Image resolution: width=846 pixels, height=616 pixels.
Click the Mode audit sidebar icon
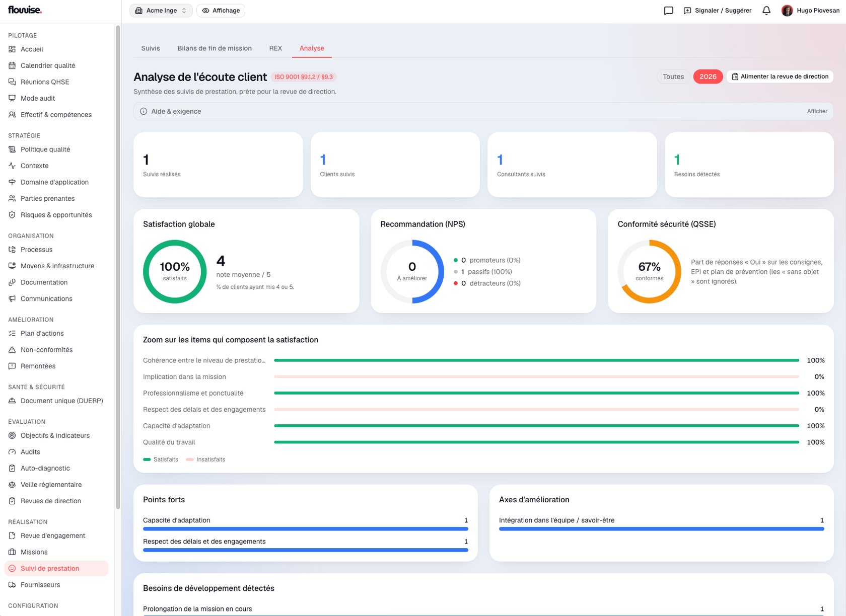coord(12,98)
